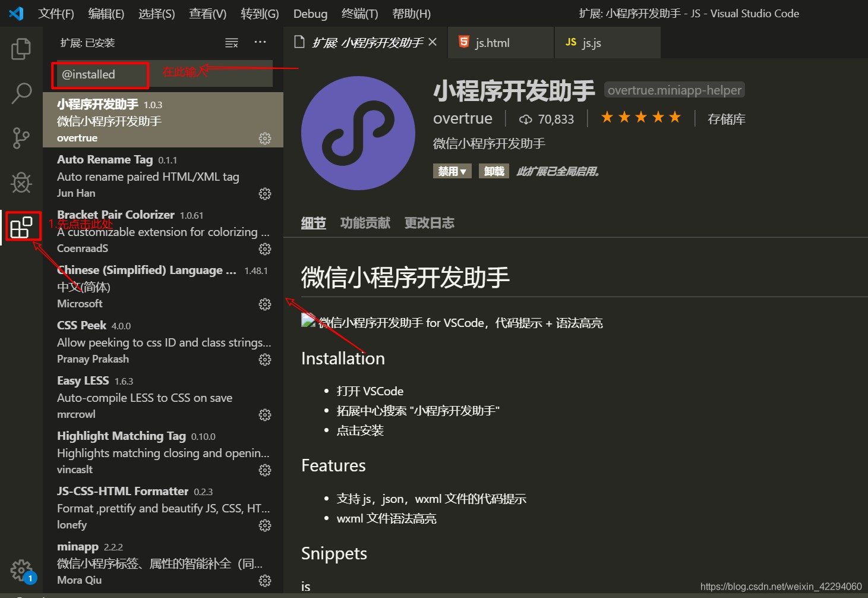
Task: Click the gear for Bracket Pair Colorizer
Action: coord(265,249)
